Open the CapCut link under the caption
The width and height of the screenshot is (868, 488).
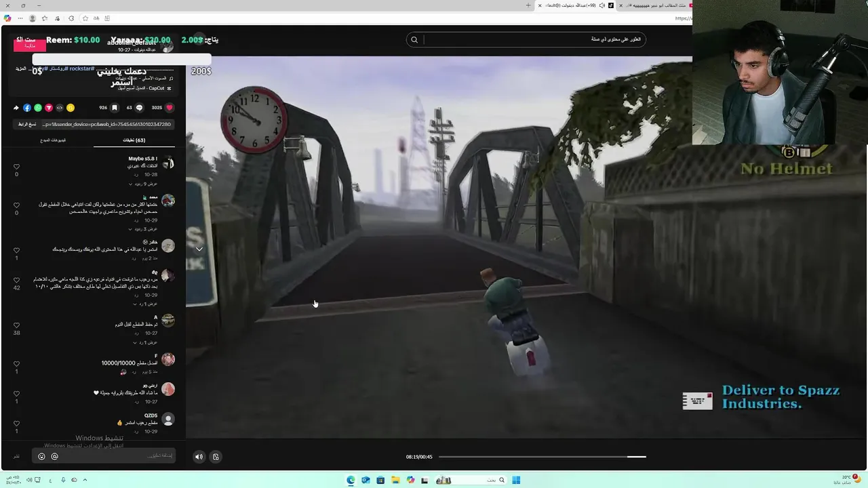[x=144, y=88]
